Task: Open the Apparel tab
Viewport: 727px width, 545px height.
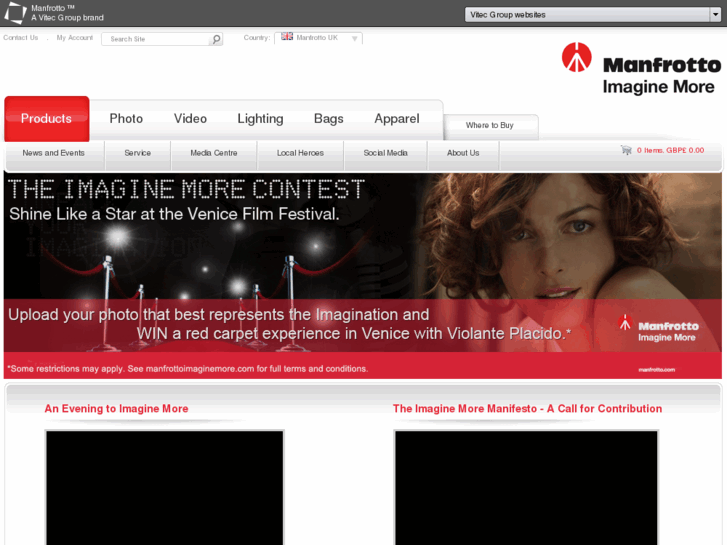Action: coord(397,119)
